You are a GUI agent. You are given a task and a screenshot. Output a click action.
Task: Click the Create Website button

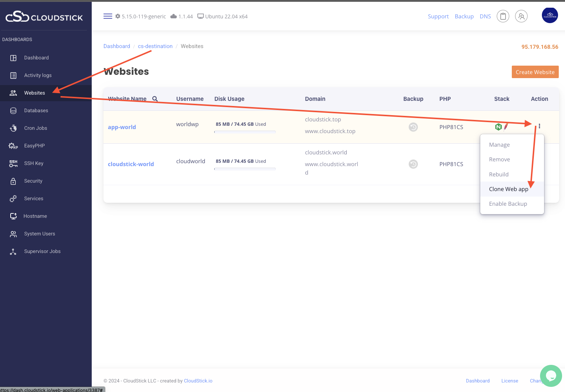click(535, 72)
